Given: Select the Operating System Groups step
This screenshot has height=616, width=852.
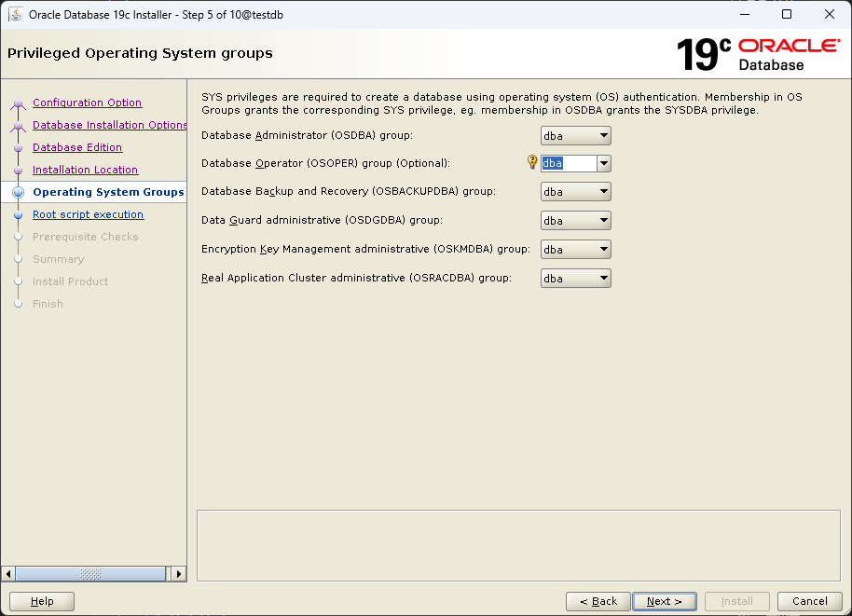Looking at the screenshot, I should click(x=108, y=192).
